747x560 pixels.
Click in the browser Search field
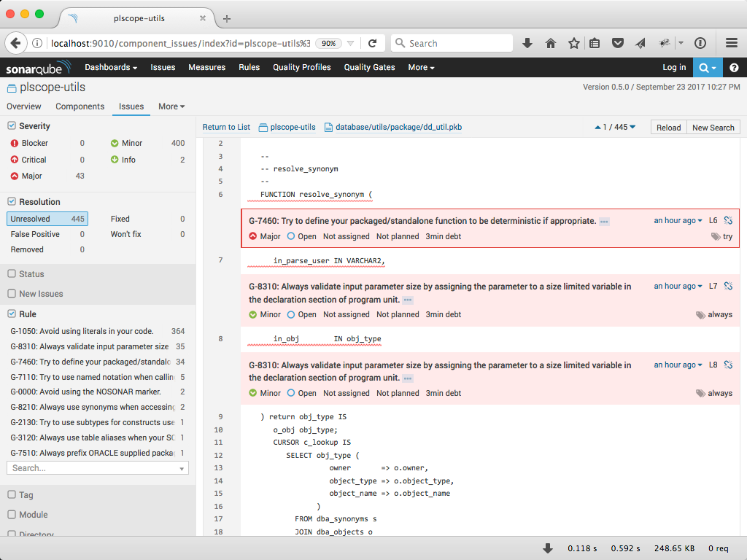452,43
